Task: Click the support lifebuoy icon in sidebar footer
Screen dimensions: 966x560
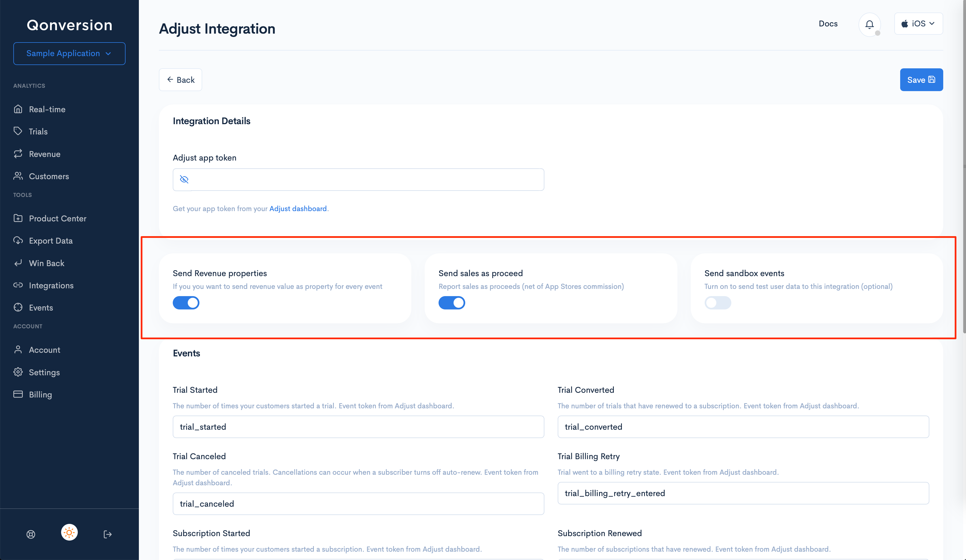Action: tap(31, 534)
